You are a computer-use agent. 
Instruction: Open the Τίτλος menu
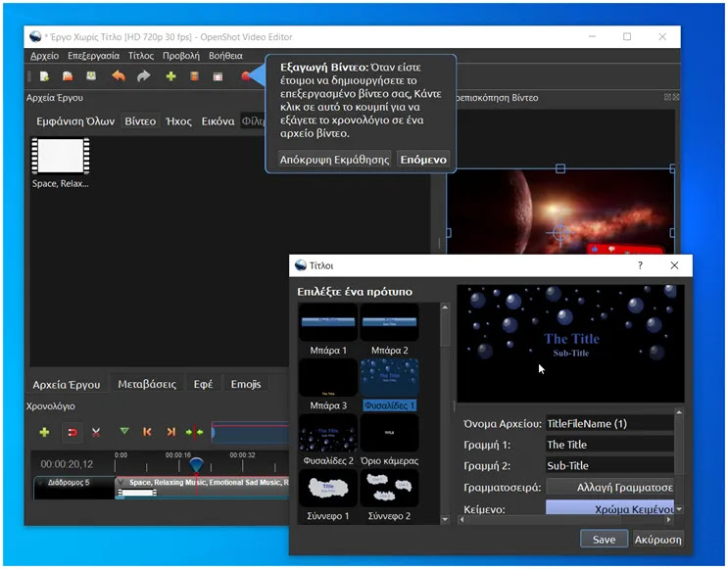click(x=141, y=56)
